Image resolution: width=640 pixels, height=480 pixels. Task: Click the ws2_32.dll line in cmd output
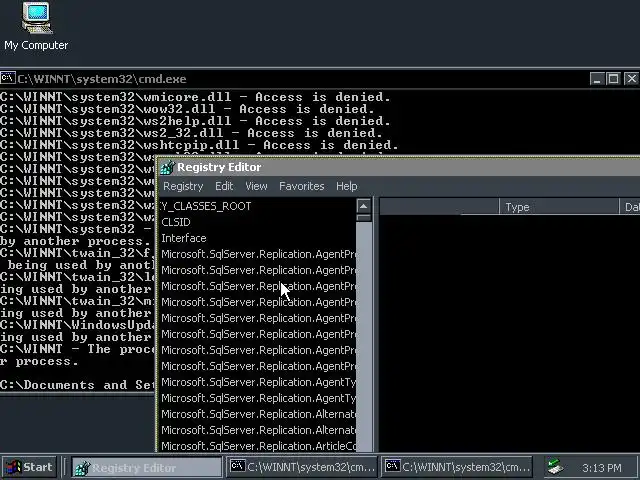[191, 133]
